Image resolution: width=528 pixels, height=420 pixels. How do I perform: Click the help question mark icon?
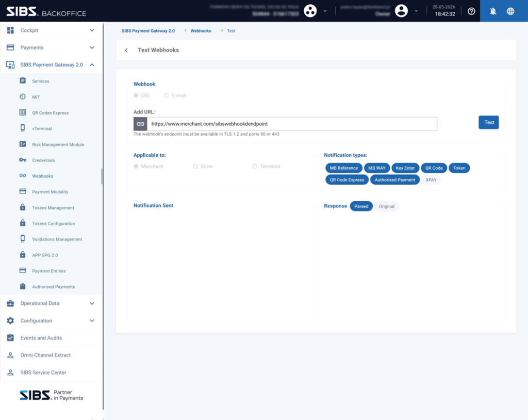point(471,11)
